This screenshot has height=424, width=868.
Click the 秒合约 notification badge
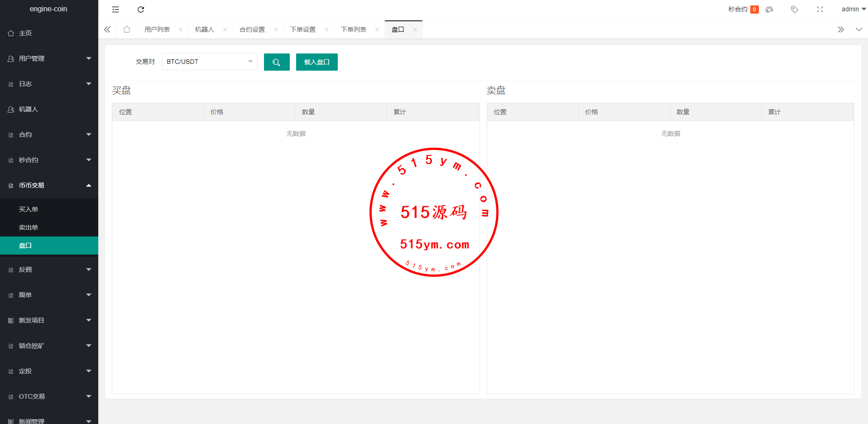click(x=754, y=10)
